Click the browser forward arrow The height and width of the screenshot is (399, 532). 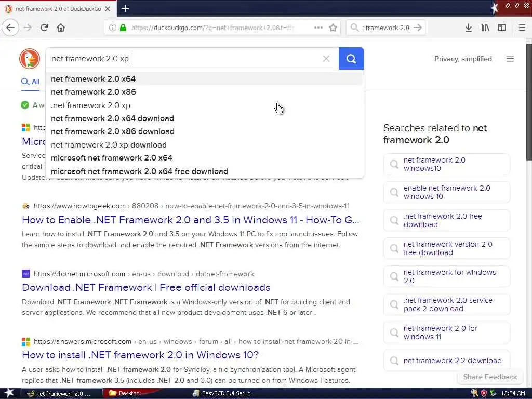tap(28, 28)
